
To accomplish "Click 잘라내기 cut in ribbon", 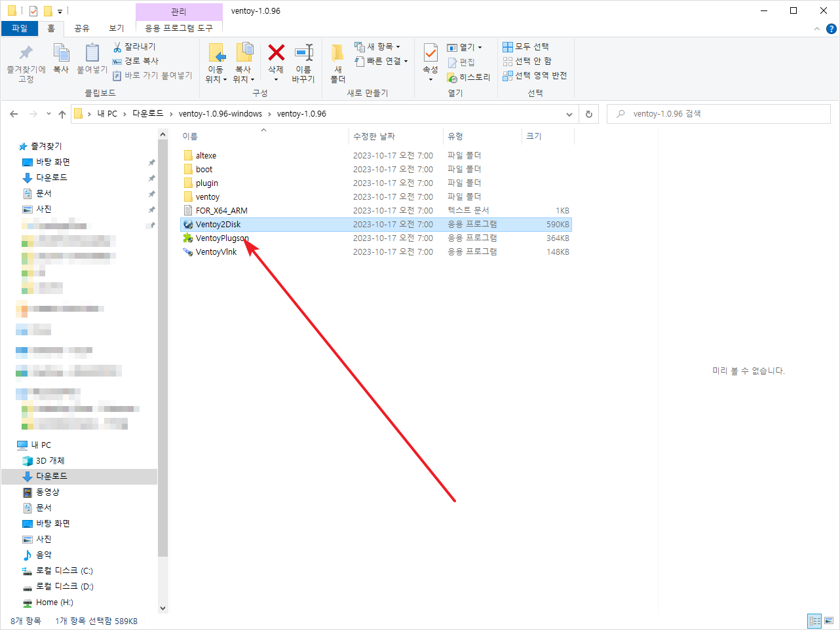I will point(134,47).
